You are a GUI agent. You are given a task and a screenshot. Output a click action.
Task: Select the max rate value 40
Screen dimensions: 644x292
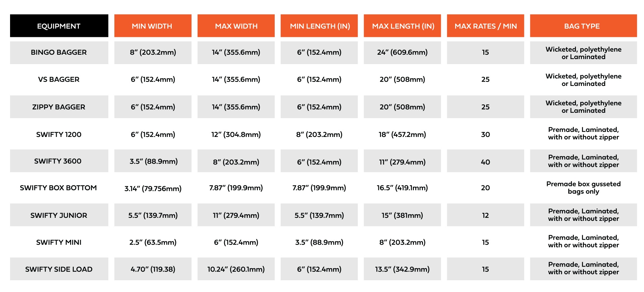pos(485,162)
